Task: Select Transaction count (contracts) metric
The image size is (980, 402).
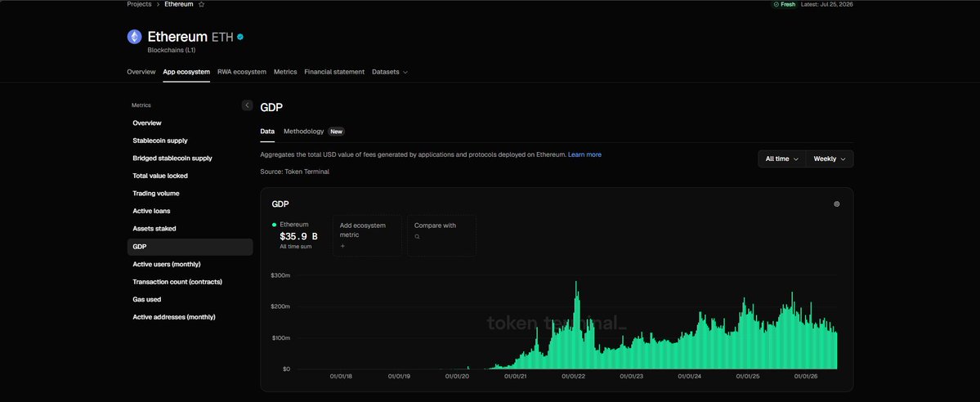Action: tap(190, 282)
